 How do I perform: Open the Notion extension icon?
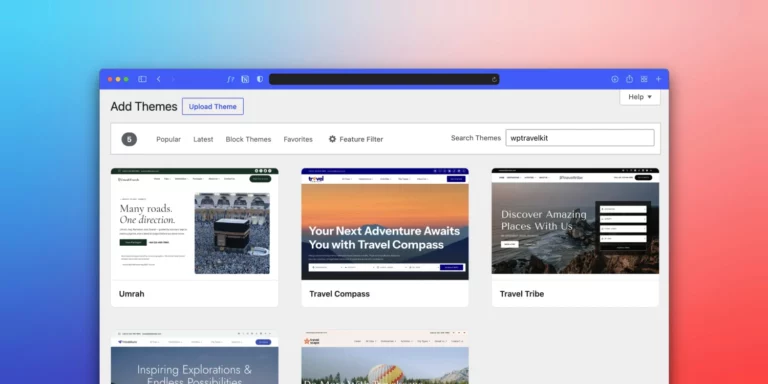tap(245, 79)
